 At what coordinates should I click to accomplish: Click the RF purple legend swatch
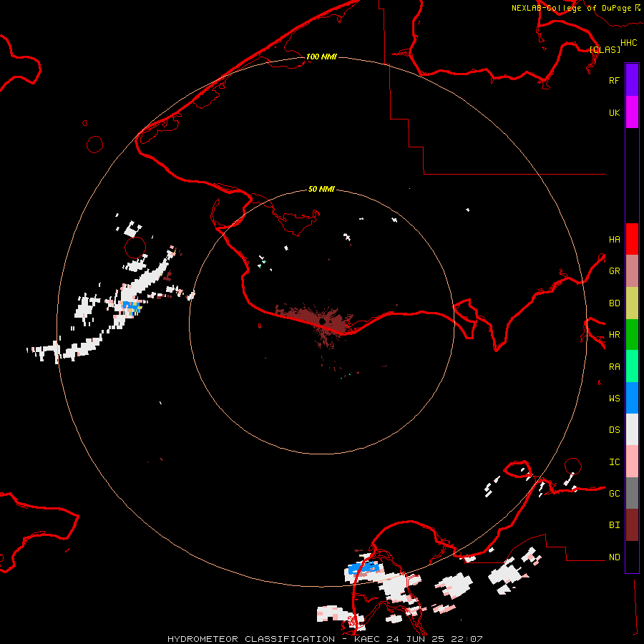tap(632, 80)
